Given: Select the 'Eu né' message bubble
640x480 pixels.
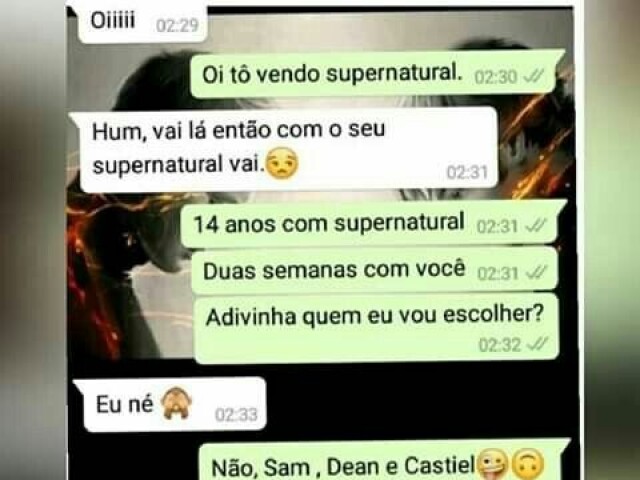Looking at the screenshot, I should click(x=171, y=404).
